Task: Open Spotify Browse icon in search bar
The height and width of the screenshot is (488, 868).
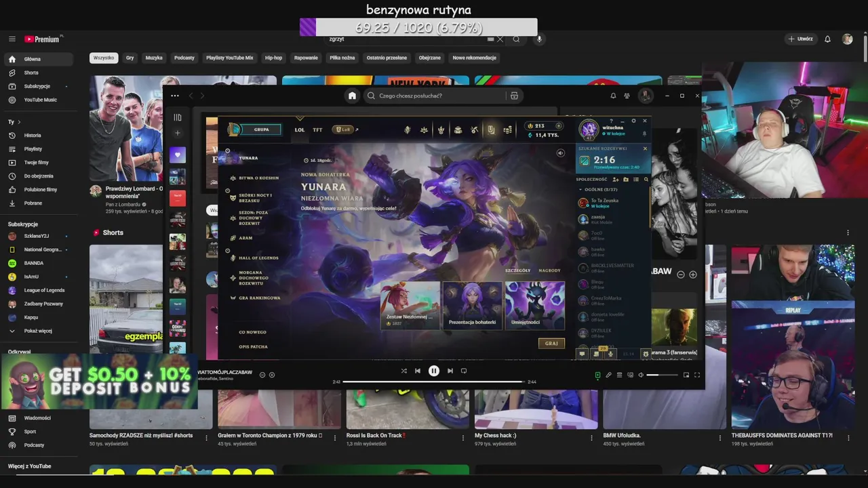Action: (514, 96)
